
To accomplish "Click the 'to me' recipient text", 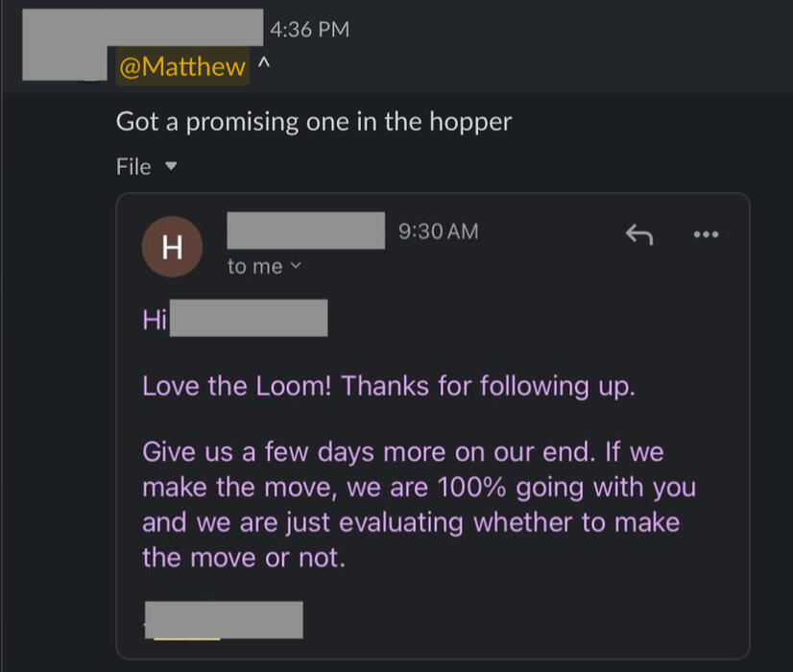I will pos(254,267).
